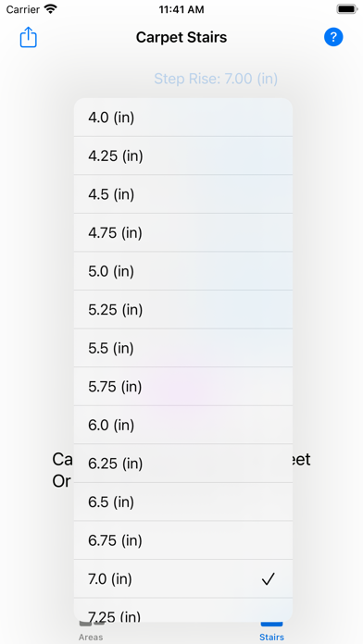This screenshot has height=644, width=363.
Task: Switch to the Areas tab
Action: click(91, 632)
